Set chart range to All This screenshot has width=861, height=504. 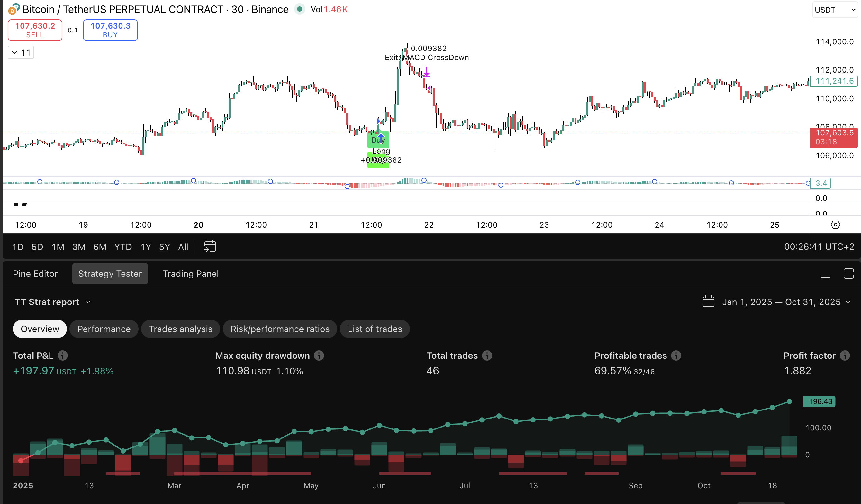pos(183,247)
